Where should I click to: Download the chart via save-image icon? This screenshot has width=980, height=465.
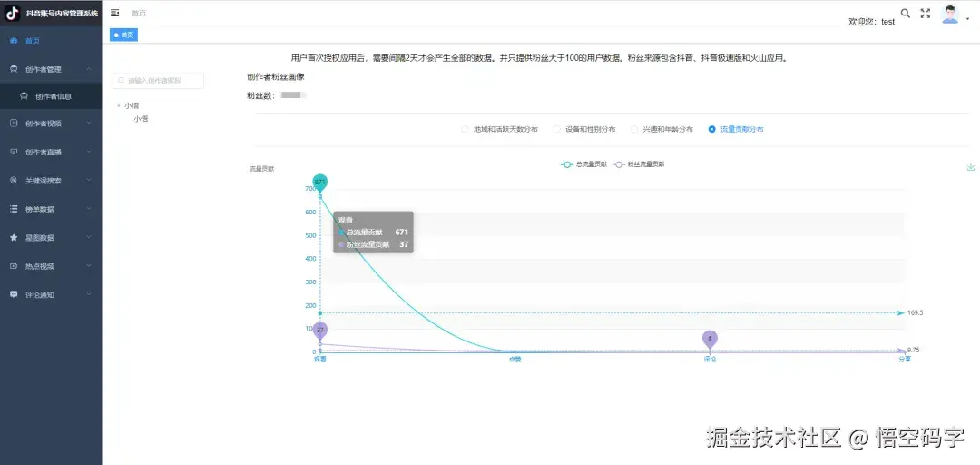971,166
